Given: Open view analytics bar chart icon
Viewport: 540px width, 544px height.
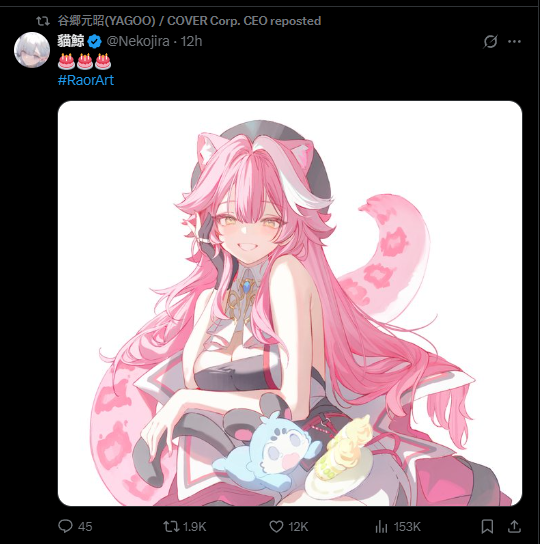Looking at the screenshot, I should coord(381,527).
